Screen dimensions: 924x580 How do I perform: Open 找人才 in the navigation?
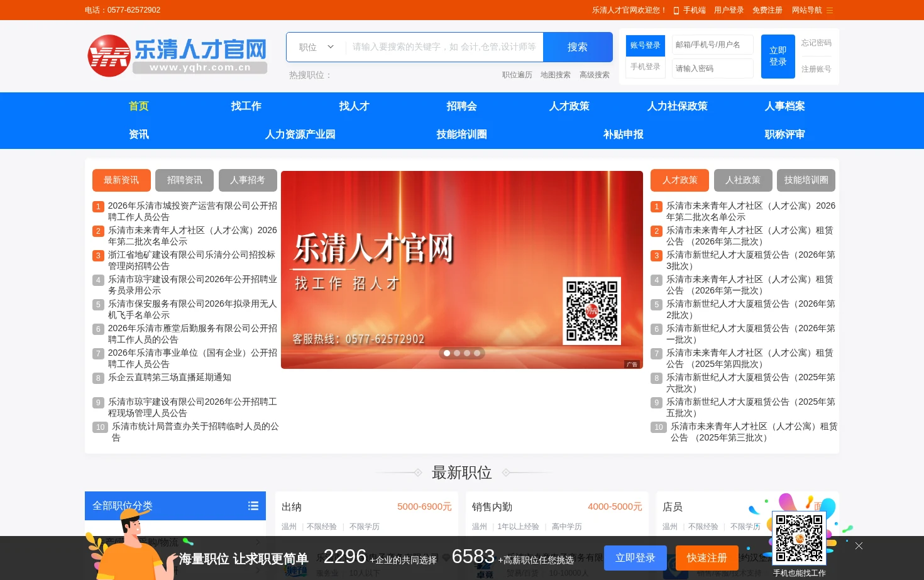tap(354, 106)
